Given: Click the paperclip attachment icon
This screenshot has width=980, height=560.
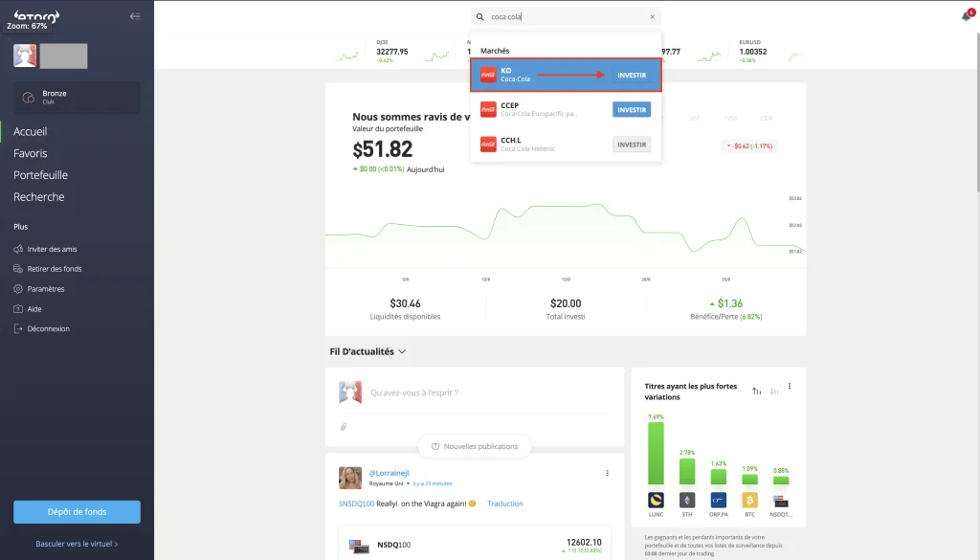Looking at the screenshot, I should click(x=344, y=427).
